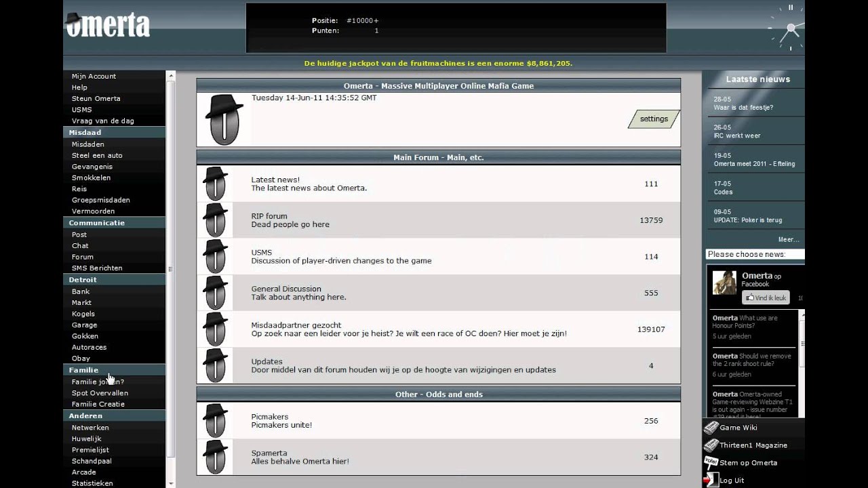Click the hat icon beside RIP forum
The image size is (868, 488).
coord(215,220)
